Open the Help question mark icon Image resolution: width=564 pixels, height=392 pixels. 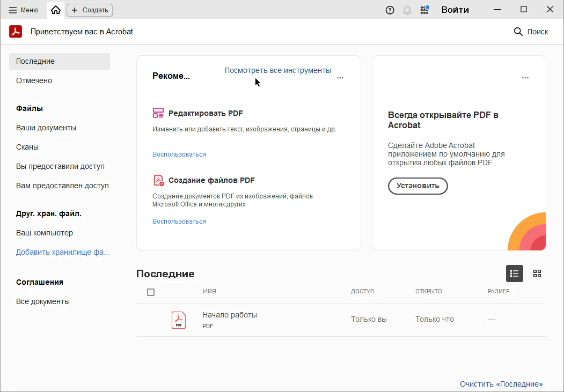[390, 10]
